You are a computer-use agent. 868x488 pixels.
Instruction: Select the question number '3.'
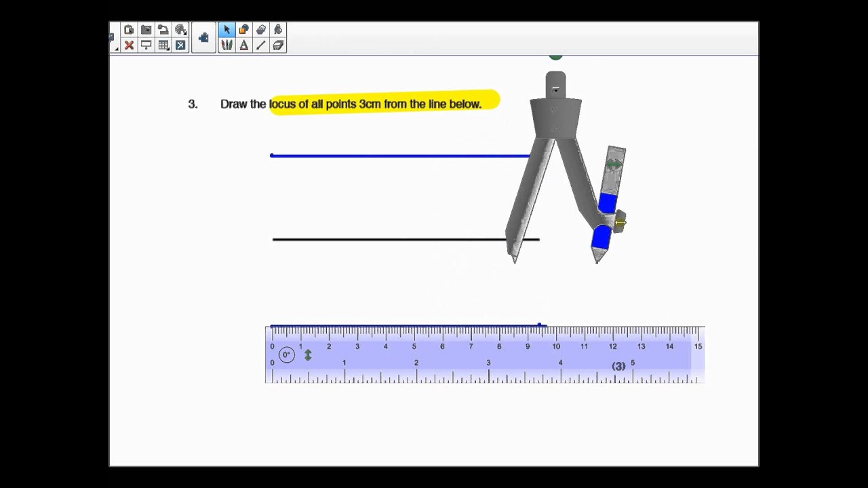(x=193, y=104)
